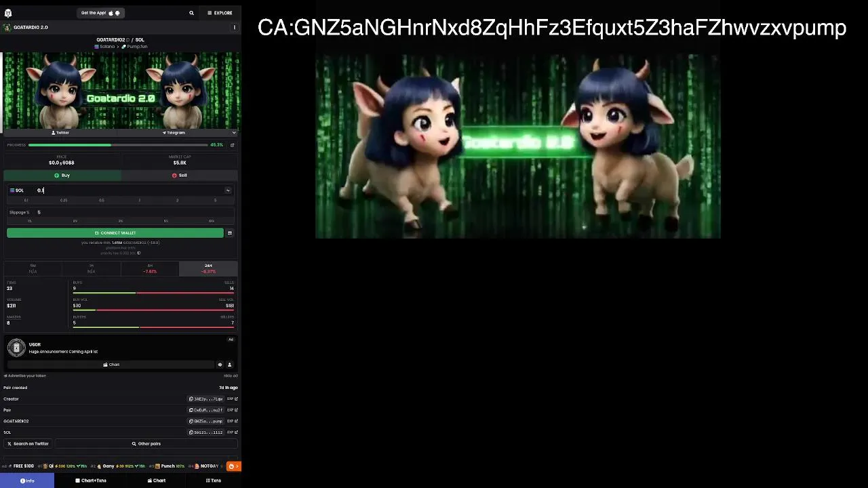Focus the SOL amount input field
This screenshot has height=488, width=868.
click(x=129, y=190)
